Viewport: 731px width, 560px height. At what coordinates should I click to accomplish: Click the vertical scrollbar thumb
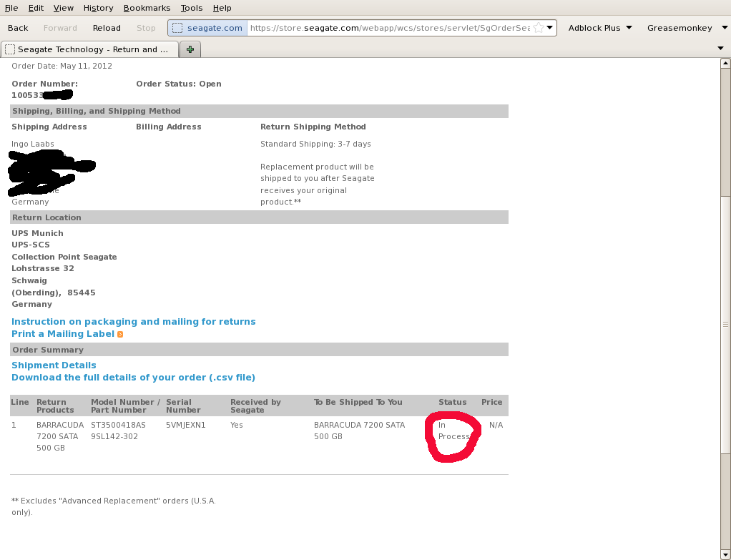pyautogui.click(x=725, y=324)
